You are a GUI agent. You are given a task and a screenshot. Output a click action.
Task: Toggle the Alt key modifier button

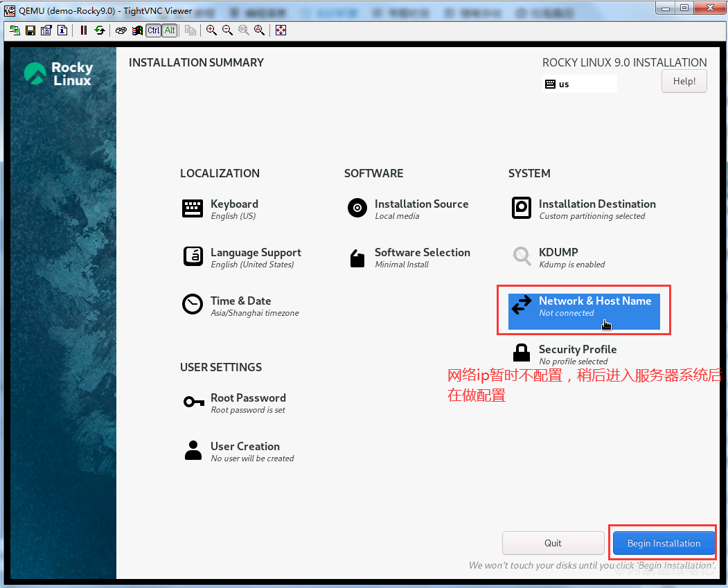170,30
